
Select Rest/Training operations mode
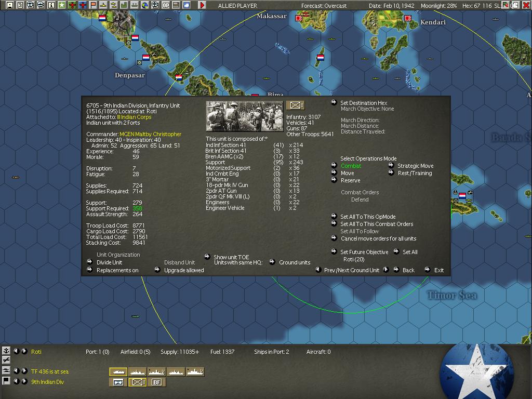tap(415, 173)
